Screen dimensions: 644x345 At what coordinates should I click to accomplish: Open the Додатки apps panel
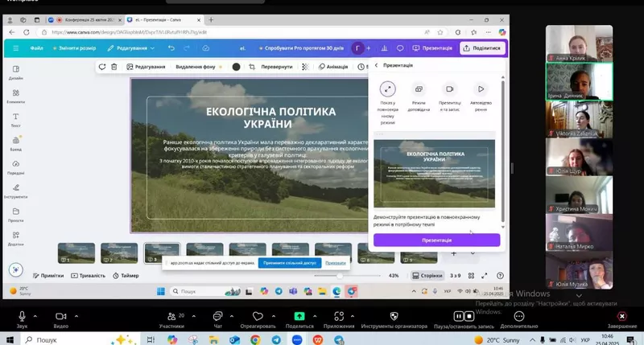[15, 238]
